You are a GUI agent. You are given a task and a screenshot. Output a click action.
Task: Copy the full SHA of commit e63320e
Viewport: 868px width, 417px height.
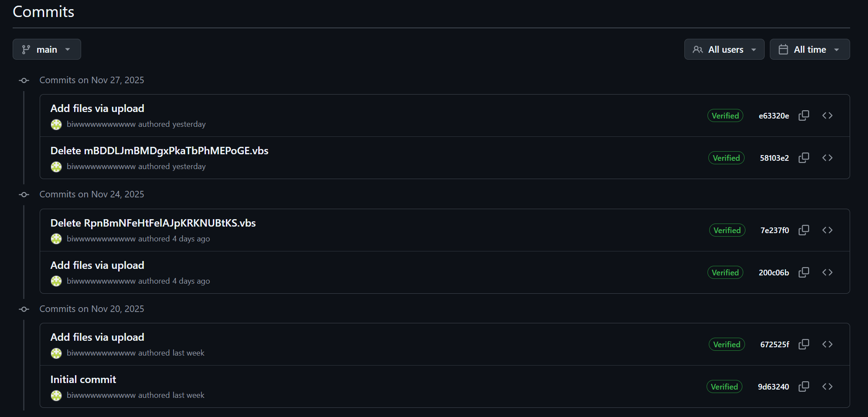[x=804, y=115]
